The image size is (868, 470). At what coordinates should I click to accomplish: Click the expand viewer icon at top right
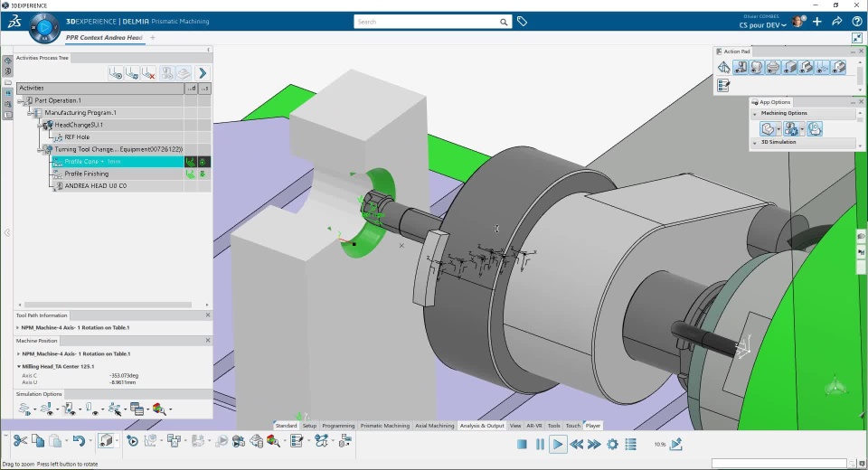[857, 38]
